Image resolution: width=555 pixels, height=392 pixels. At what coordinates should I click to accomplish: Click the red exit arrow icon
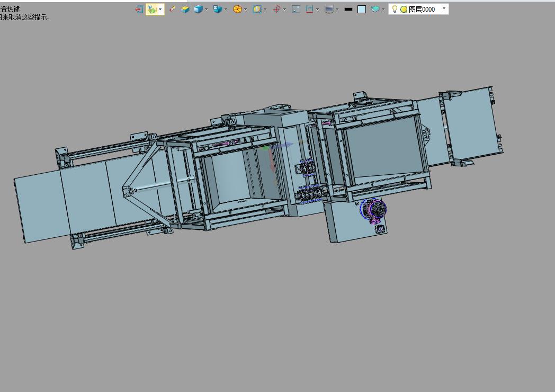click(x=139, y=10)
